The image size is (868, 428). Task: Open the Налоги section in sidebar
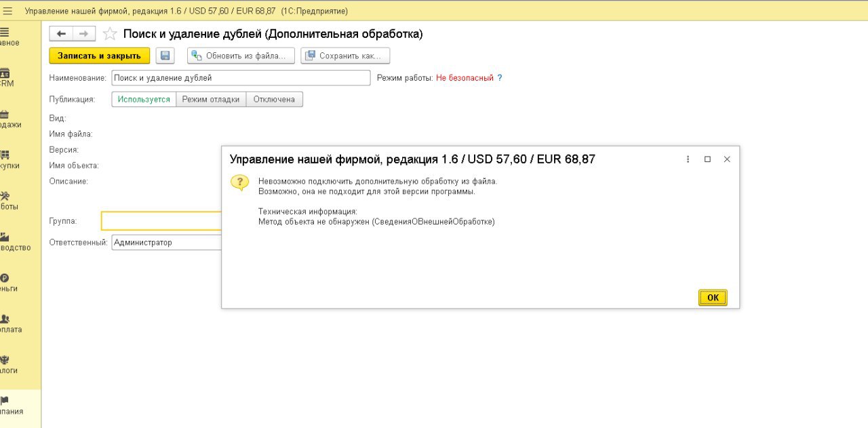[9, 365]
